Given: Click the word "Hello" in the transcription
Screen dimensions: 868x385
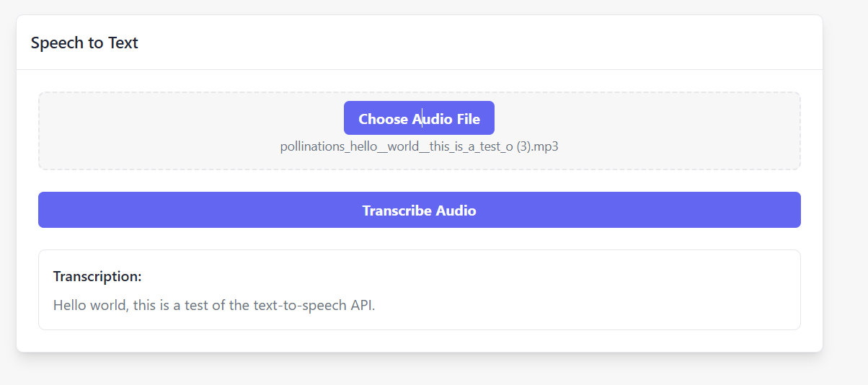Looking at the screenshot, I should pos(70,305).
